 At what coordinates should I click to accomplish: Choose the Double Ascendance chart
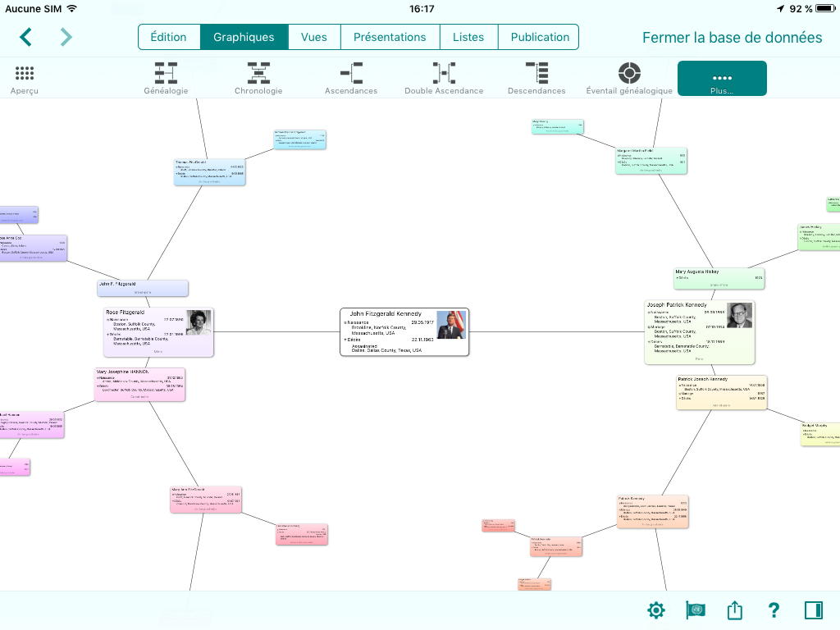(x=444, y=79)
